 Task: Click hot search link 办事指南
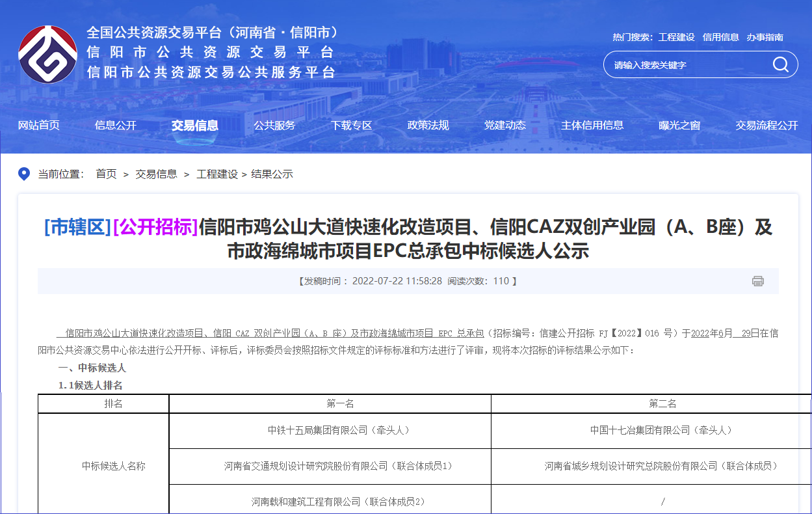click(x=765, y=37)
